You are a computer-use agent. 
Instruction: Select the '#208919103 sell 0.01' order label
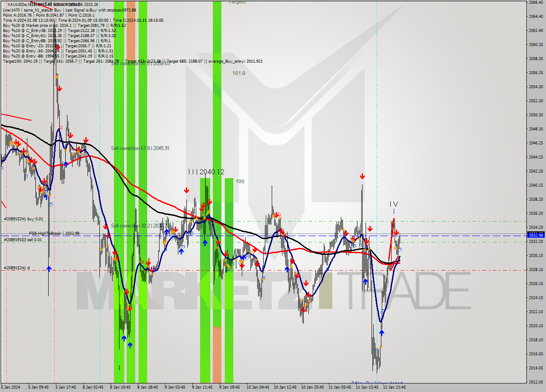coord(23,240)
